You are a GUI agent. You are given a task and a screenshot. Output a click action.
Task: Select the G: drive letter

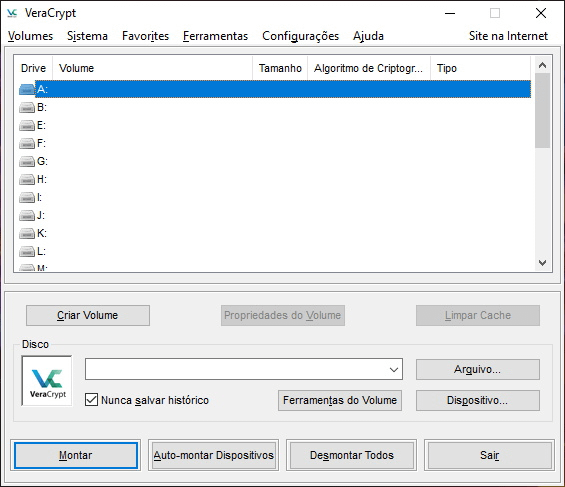pos(42,161)
